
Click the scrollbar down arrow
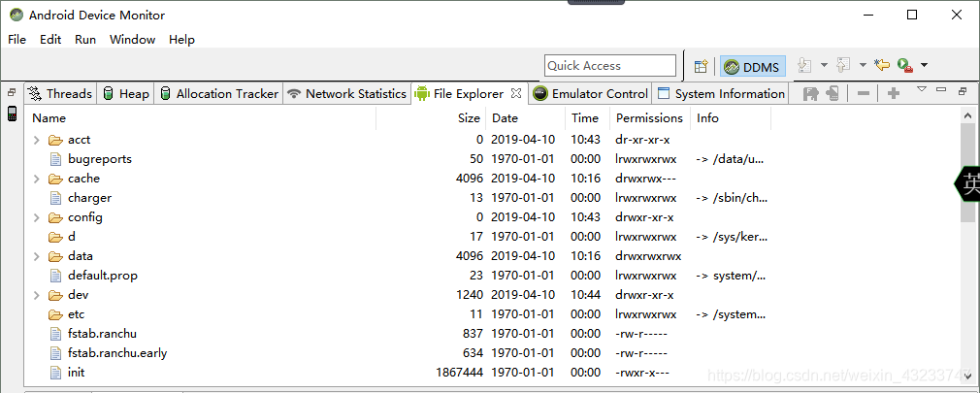point(967,377)
